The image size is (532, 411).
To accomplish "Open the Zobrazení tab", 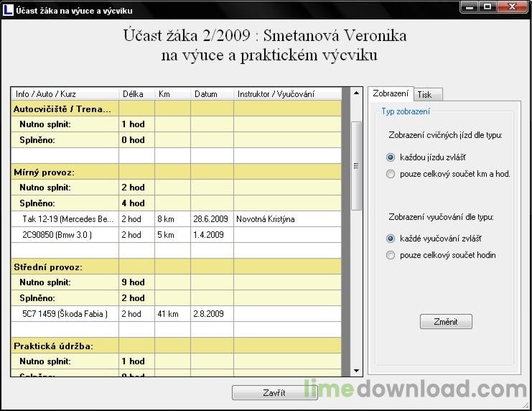I will [391, 93].
